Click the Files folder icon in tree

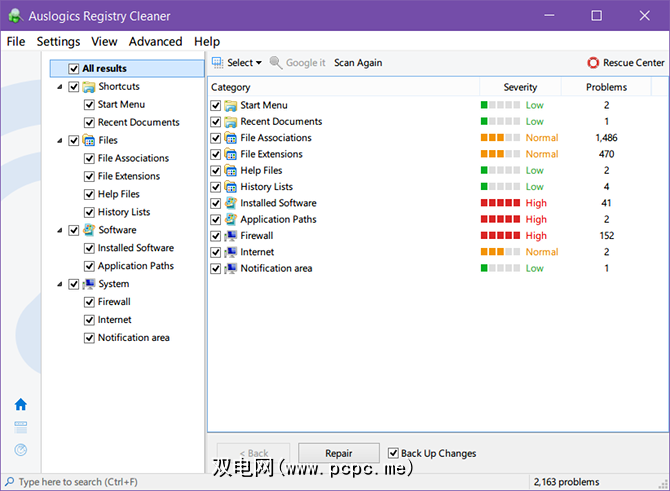click(x=89, y=141)
